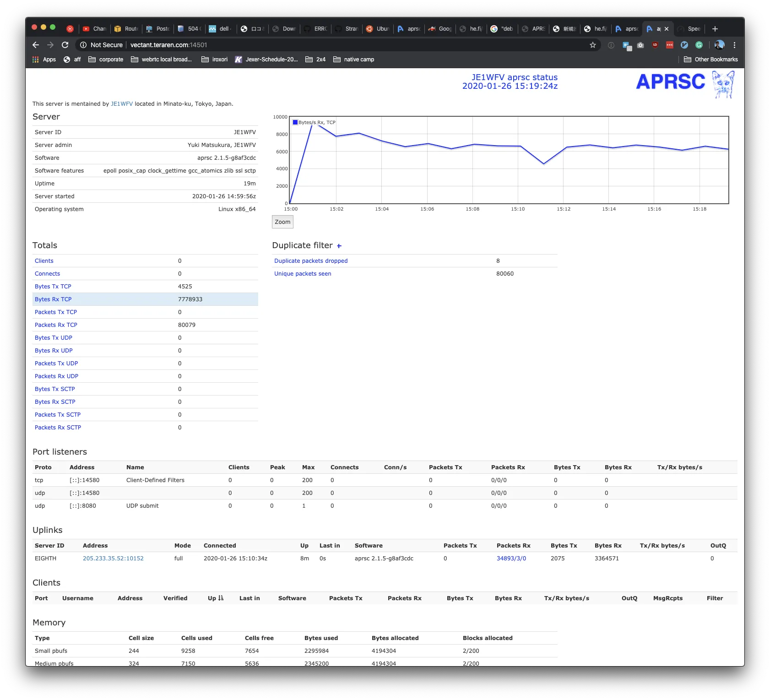The image size is (770, 700).
Task: Click the uBlock Origin extension icon
Action: [655, 45]
